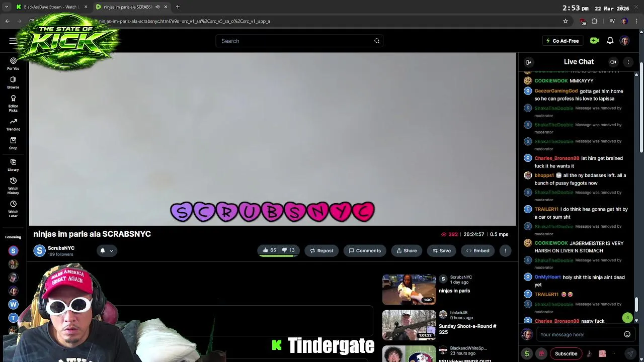
Task: Toggle the Live Chat popout mode switch
Action: point(613,62)
